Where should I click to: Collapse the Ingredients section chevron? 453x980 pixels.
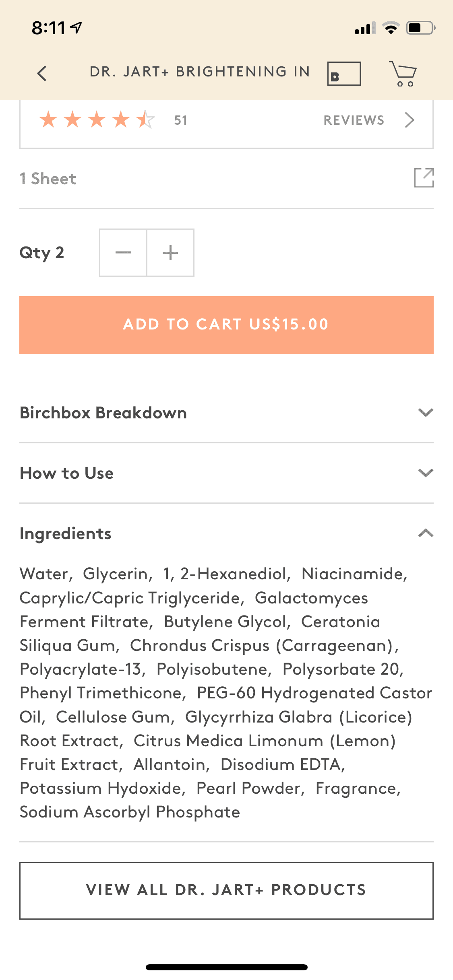tap(425, 533)
